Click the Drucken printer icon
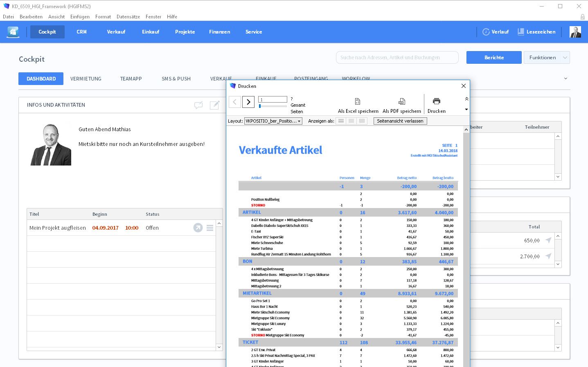Viewport: 588px width, 367px height. (x=436, y=101)
